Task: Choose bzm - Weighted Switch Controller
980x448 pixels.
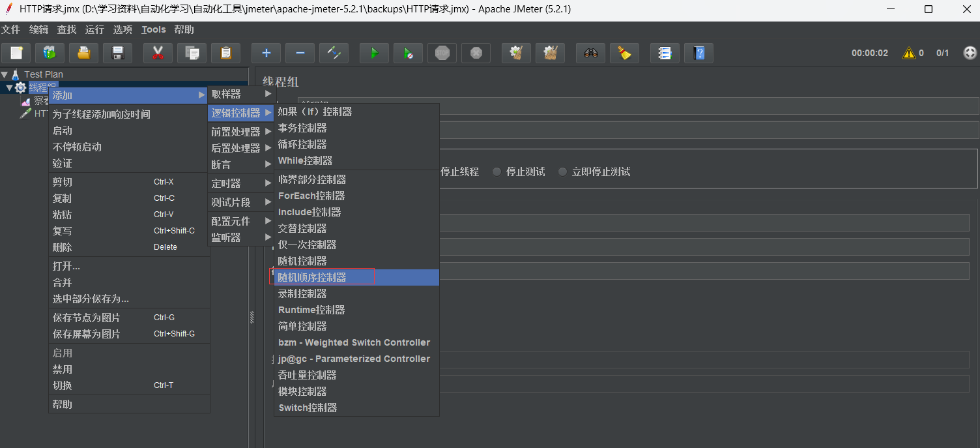Action: pos(356,342)
